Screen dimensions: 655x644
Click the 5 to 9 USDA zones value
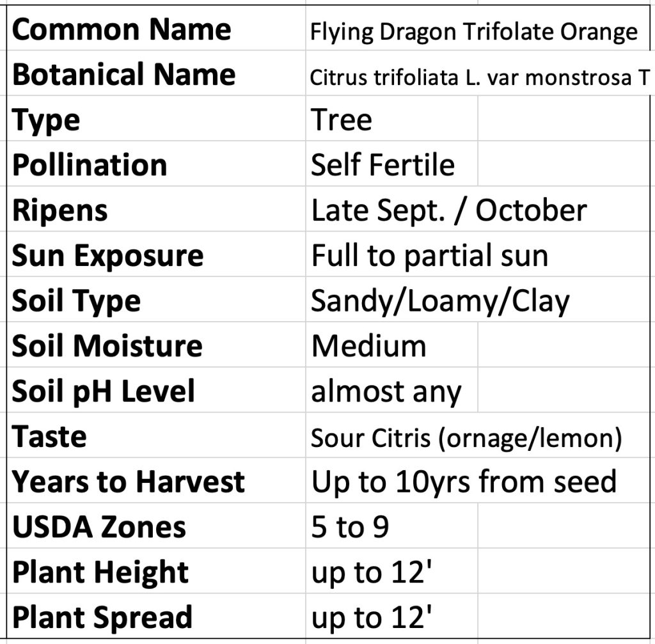pos(350,527)
